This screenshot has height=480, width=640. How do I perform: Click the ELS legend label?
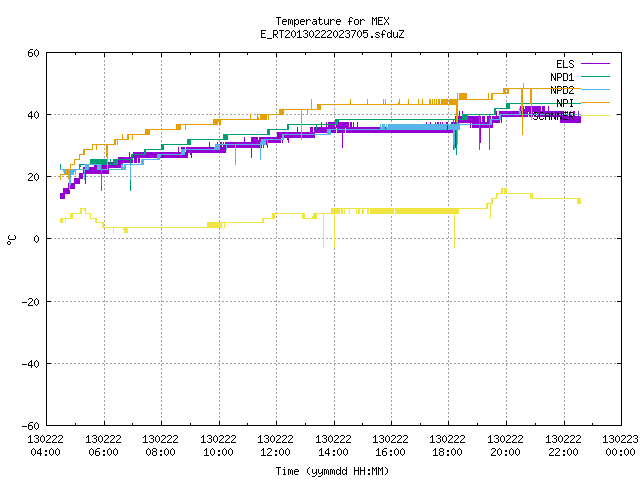(x=565, y=64)
